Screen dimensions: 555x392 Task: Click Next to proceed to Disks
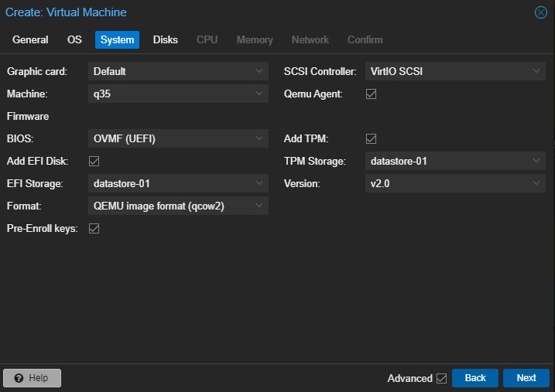(x=526, y=378)
